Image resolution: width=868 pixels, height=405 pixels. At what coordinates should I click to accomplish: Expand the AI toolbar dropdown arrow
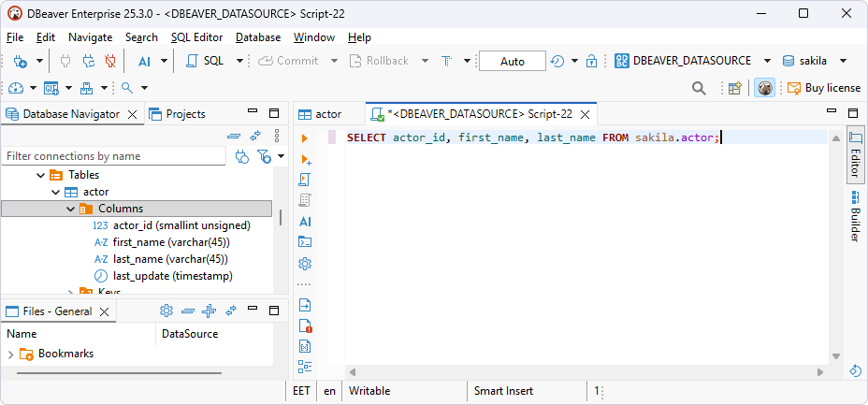(x=164, y=61)
